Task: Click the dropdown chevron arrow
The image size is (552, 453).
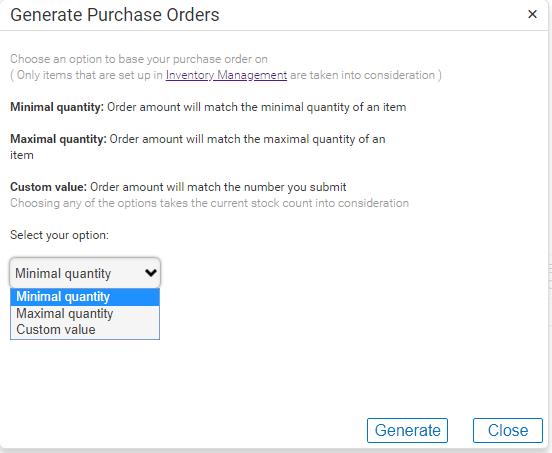Action: click(151, 272)
